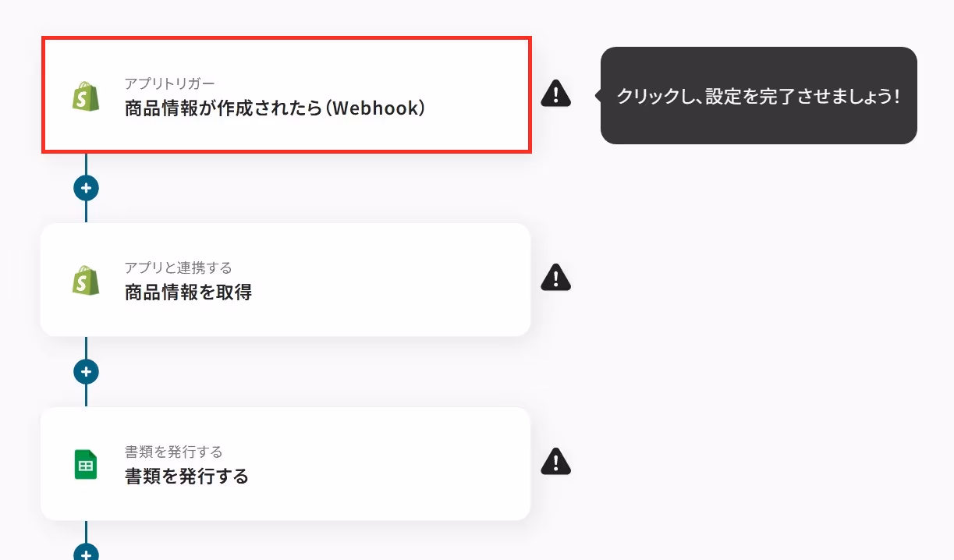Select the Google Sheets document step card
The height and width of the screenshot is (560, 954).
(285, 464)
